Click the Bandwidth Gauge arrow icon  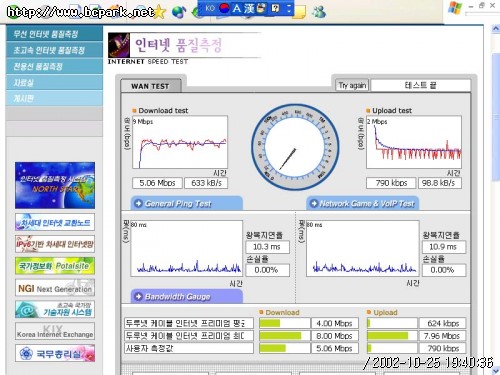point(138,296)
